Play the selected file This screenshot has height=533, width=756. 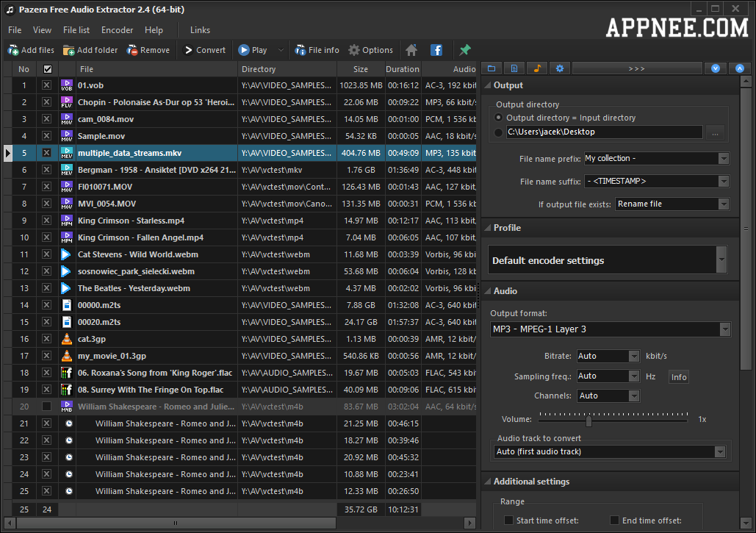tap(253, 50)
